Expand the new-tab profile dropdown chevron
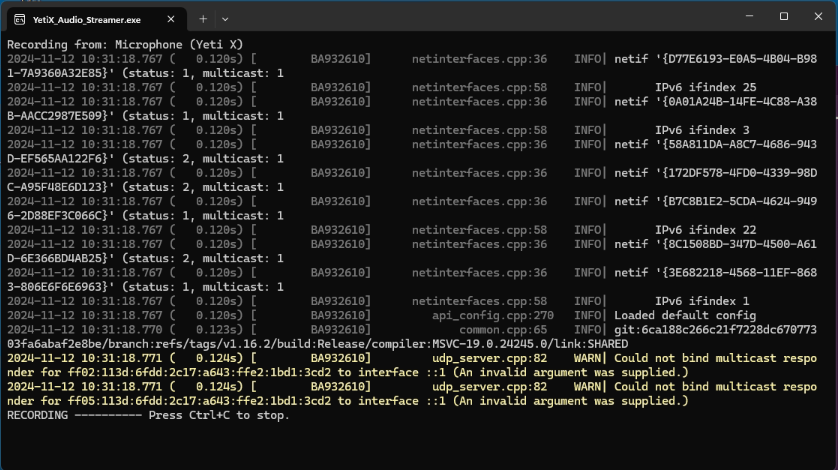The image size is (838, 470). click(225, 19)
